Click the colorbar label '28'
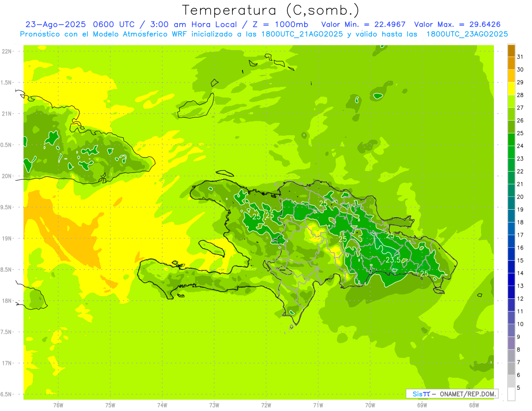Viewport: 532px width, 411px height. click(x=520, y=95)
